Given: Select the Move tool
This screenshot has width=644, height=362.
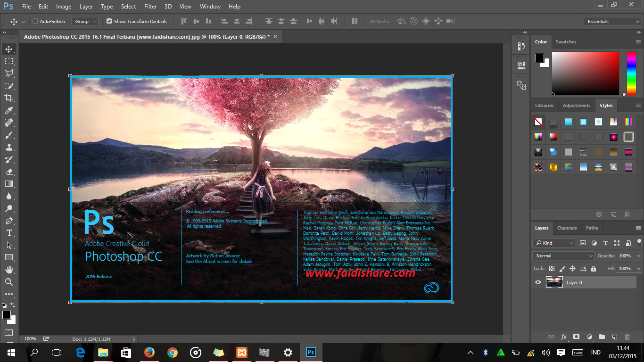Looking at the screenshot, I should pos(9,49).
